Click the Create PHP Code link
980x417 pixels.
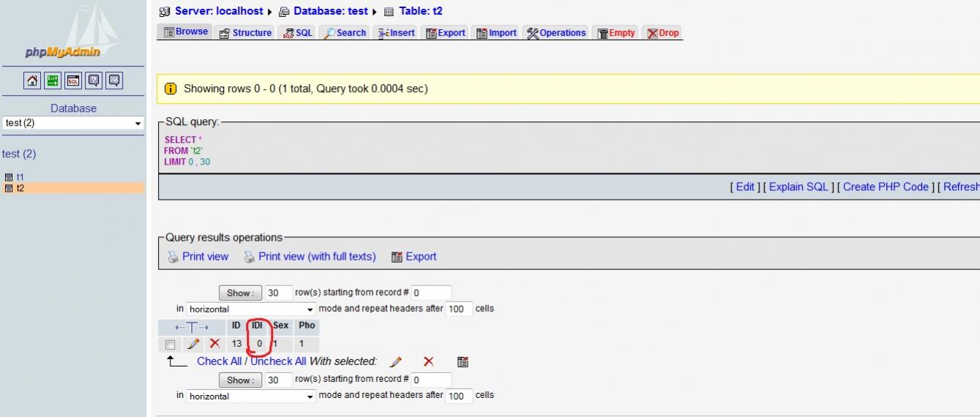(x=886, y=187)
